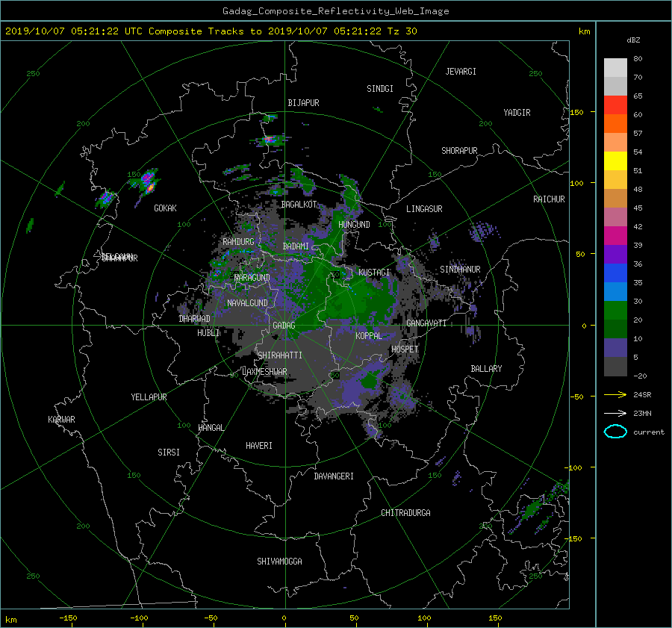The image size is (672, 628).
Task: Click the DHARWAD label
Action: pos(194,319)
